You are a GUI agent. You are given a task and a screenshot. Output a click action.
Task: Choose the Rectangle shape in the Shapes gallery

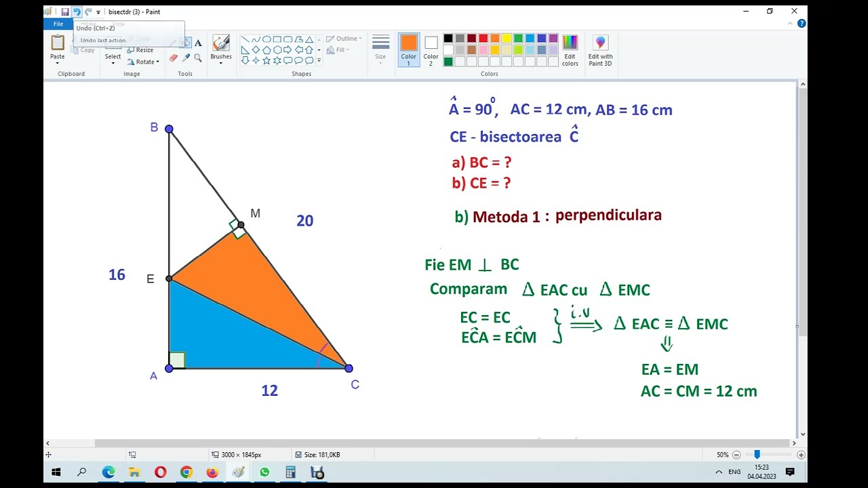coord(277,39)
